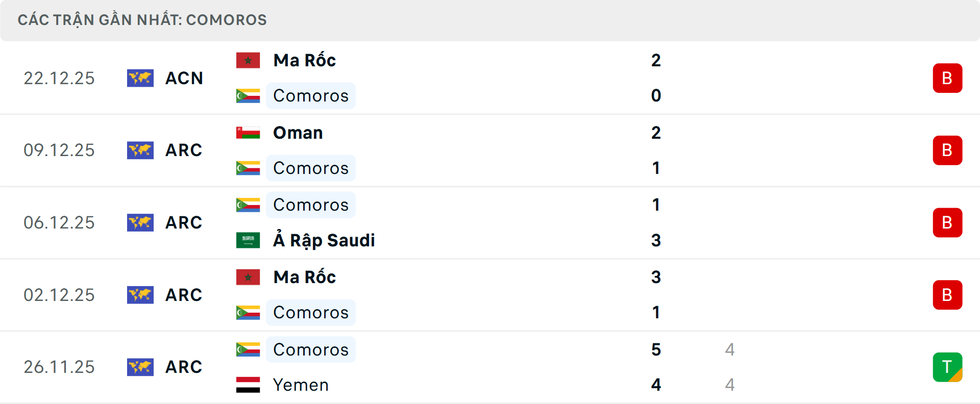Click the Oman flag icon
This screenshot has height=404, width=980.
248,133
